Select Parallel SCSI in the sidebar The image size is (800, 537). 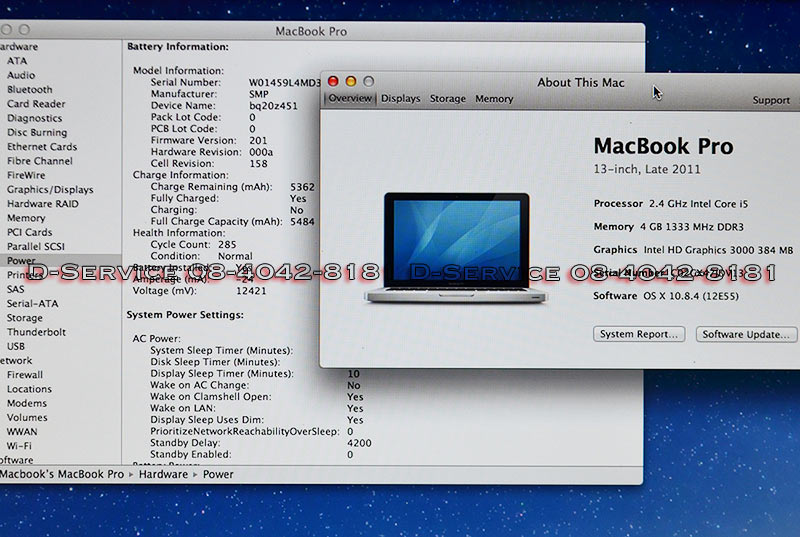pyautogui.click(x=36, y=246)
